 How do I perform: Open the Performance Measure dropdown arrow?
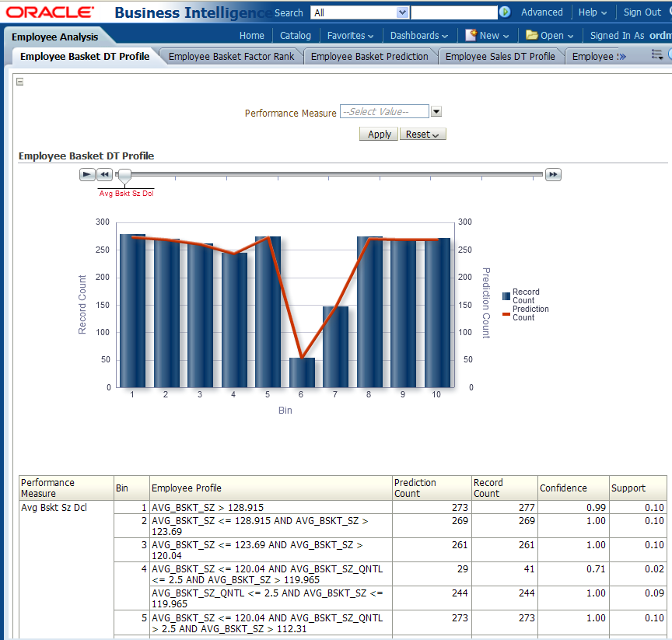[x=436, y=112]
